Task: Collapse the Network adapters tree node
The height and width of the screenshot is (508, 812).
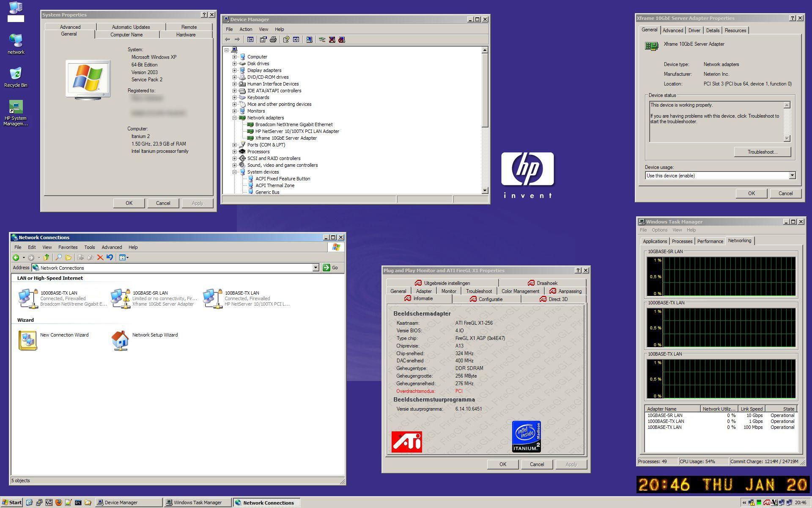Action: click(x=235, y=118)
